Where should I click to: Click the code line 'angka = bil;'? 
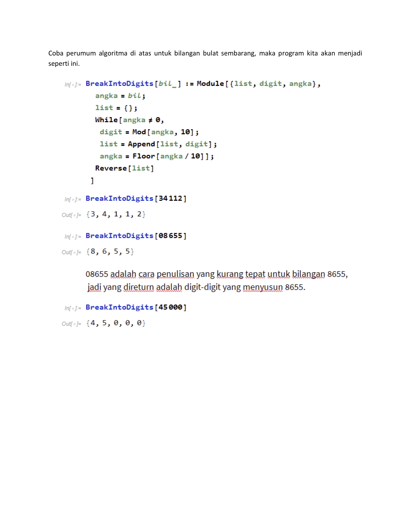(x=120, y=96)
